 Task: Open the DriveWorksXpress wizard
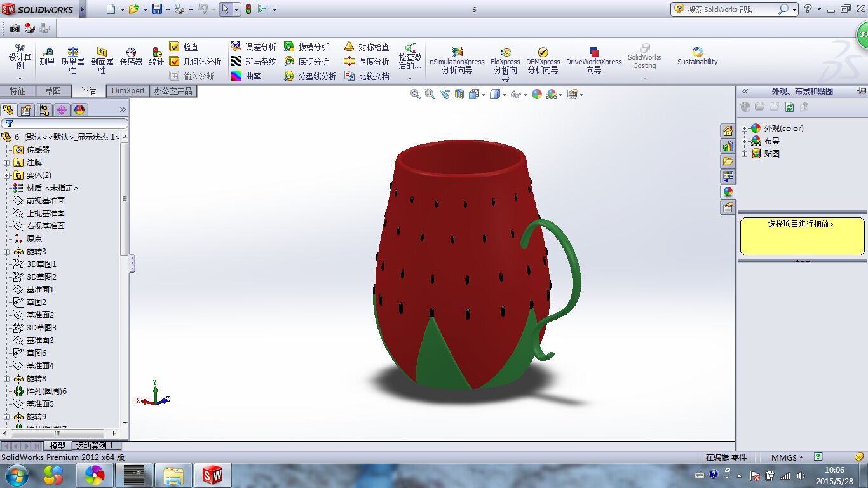click(593, 60)
